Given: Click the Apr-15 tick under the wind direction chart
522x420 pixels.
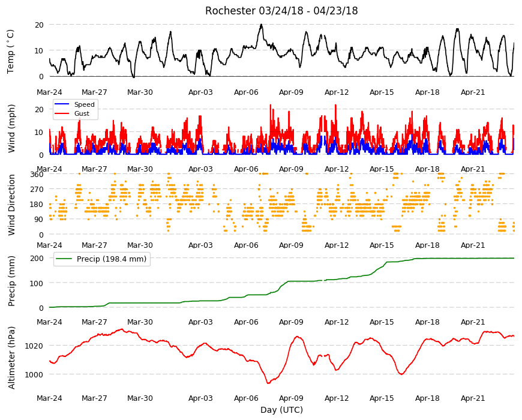Looking at the screenshot, I should 382,245.
